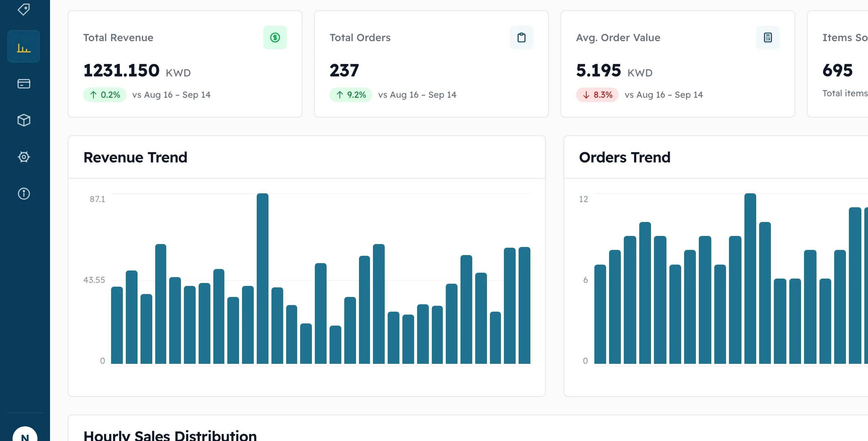Click the Avg. Order Value card title
The height and width of the screenshot is (441, 868).
point(618,37)
